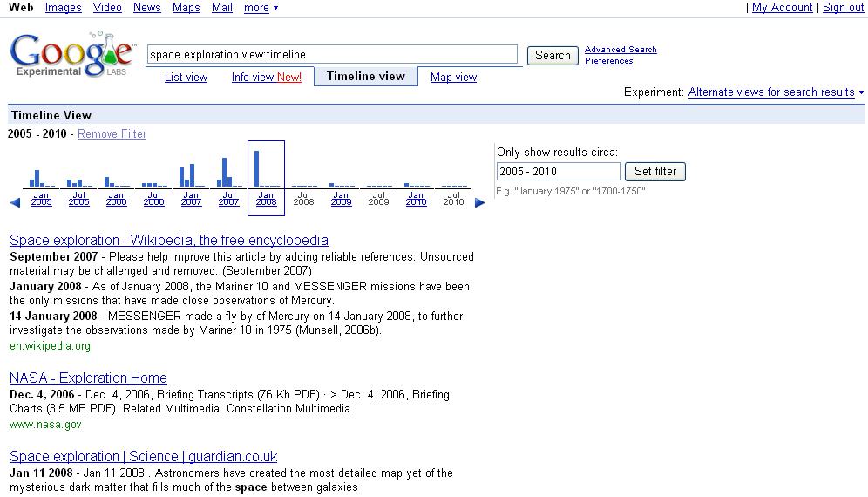Select Jan 2005 on the timeline
Viewport: 868px width, 497px height.
(42, 198)
